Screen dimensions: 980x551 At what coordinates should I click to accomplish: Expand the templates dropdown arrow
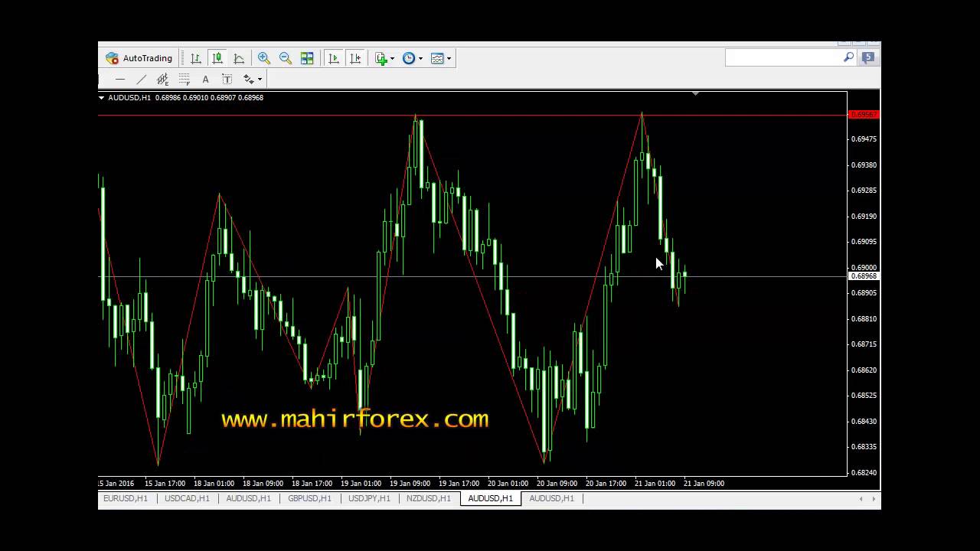449,58
